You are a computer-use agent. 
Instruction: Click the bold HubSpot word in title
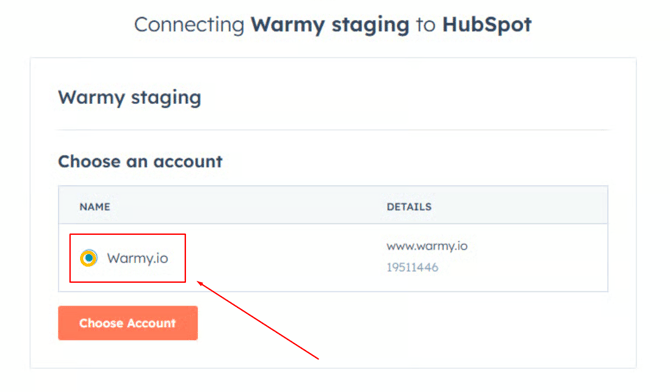487,24
